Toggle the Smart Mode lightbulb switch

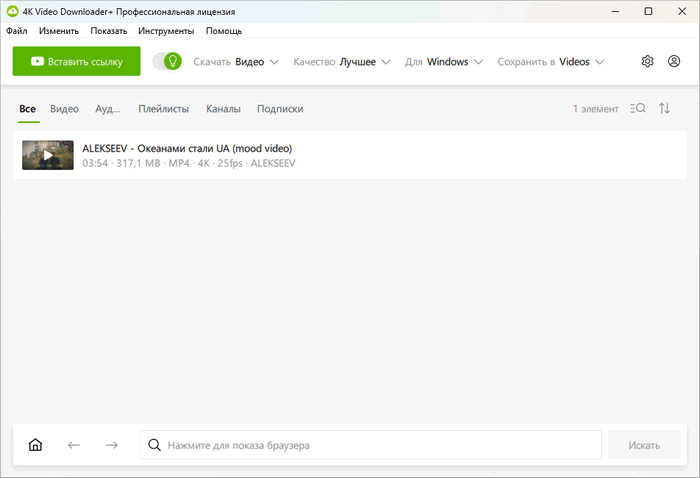tap(167, 61)
